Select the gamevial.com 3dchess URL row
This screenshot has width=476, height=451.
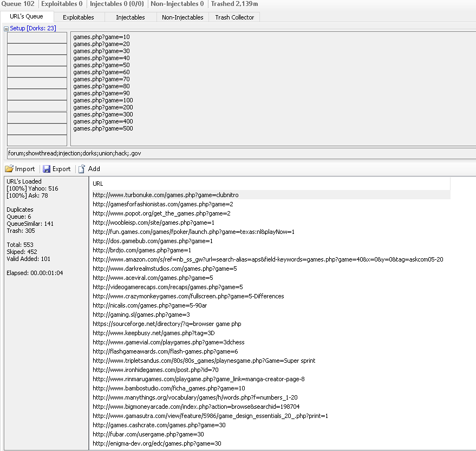[271, 342]
